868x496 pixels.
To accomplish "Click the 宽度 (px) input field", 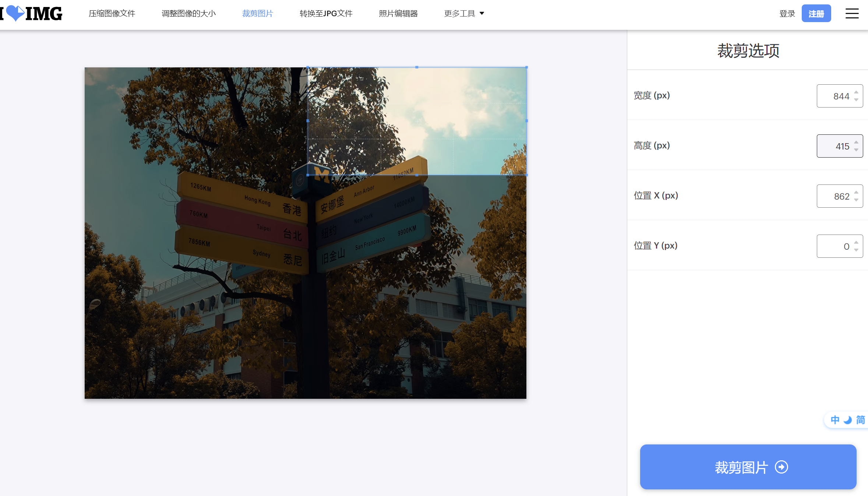I will [835, 96].
